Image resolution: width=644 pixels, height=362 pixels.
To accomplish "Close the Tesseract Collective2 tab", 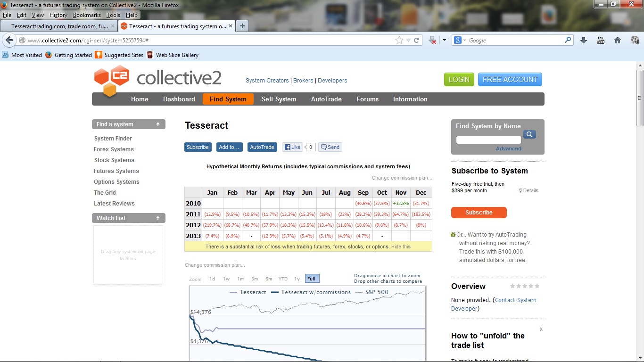I will pos(231,26).
